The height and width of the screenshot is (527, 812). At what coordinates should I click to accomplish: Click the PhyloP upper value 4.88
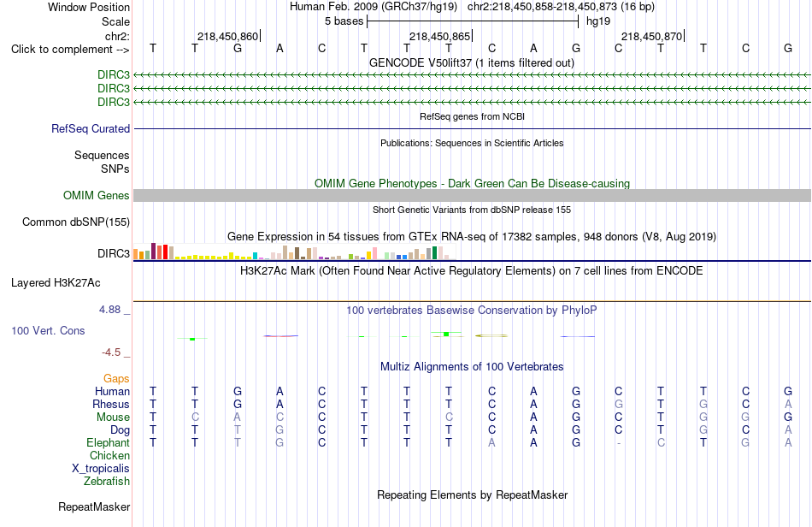point(109,310)
